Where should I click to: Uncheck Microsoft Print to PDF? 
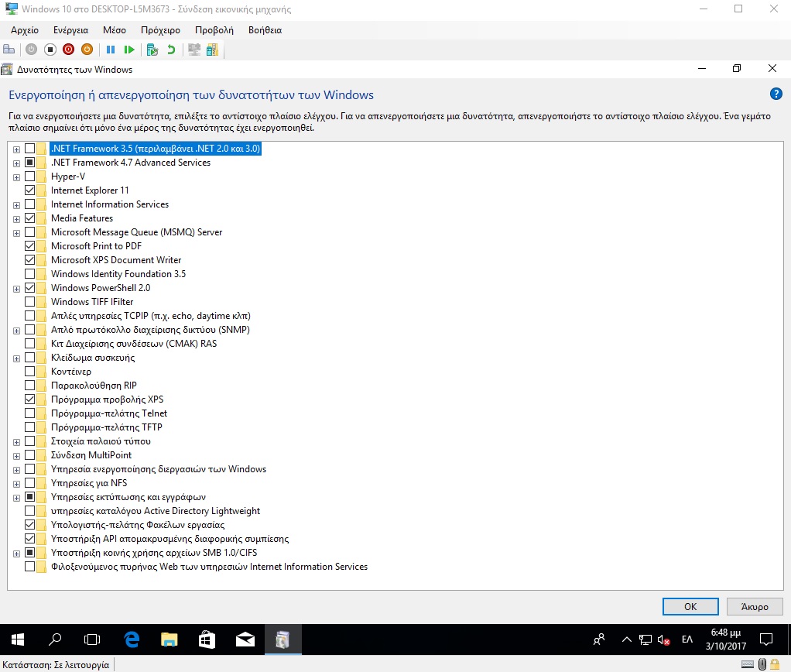click(29, 245)
